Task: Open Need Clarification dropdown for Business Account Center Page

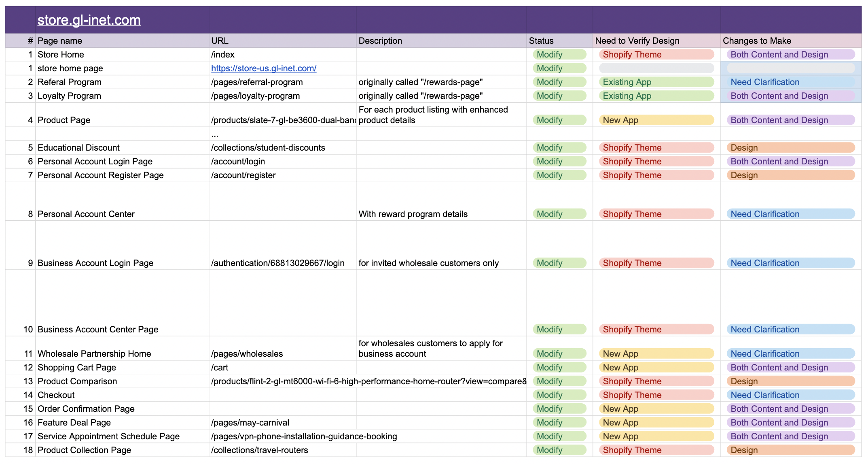Action: point(791,330)
